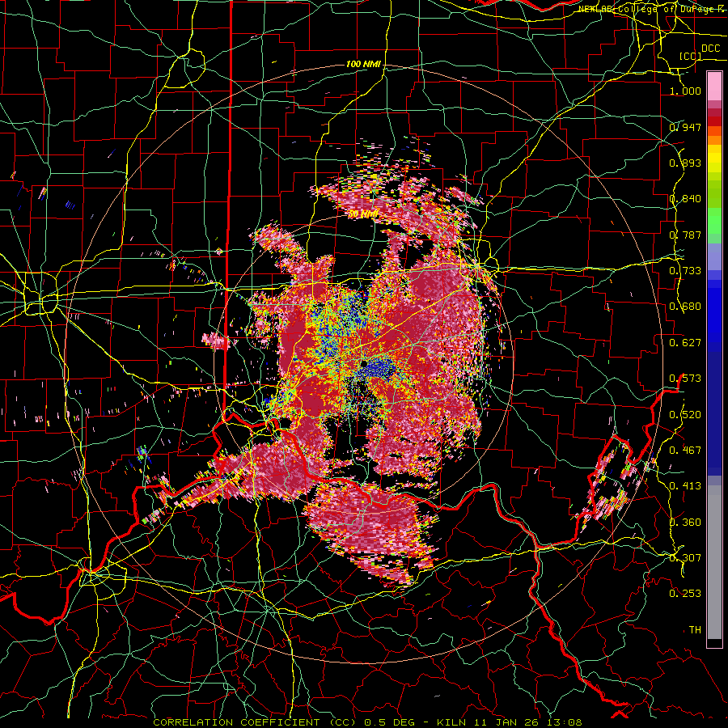Select the DCC label above the legend
728x728 pixels.
pos(710,49)
